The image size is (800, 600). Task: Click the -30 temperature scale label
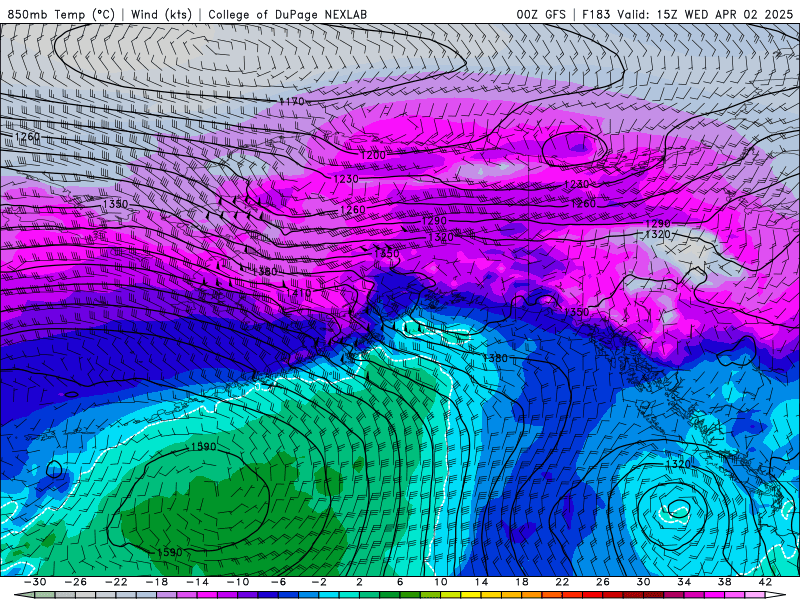35,582
